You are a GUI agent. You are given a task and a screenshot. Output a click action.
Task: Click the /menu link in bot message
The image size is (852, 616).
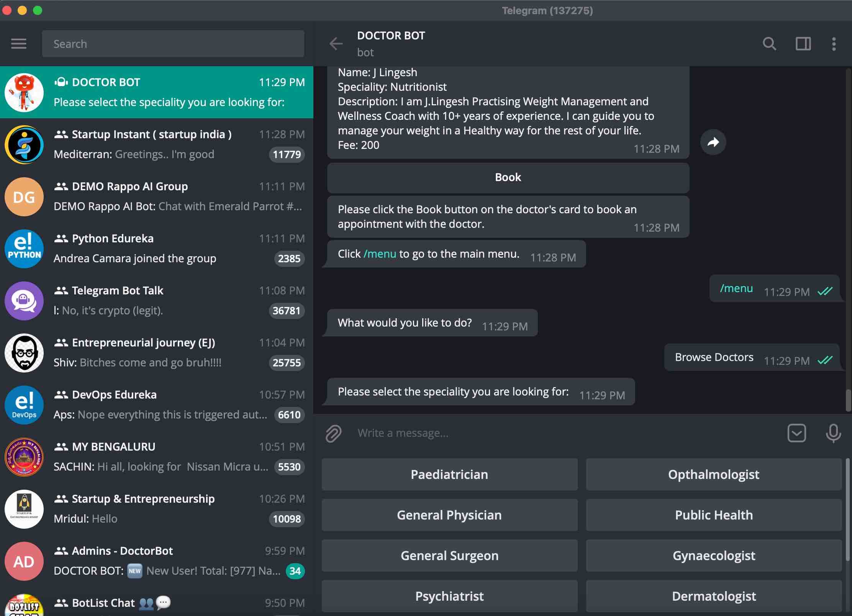pos(380,254)
